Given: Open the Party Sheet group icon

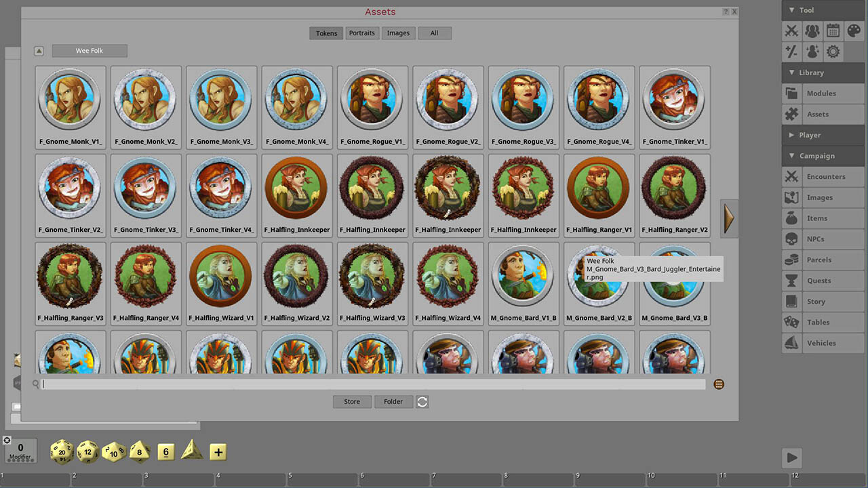Looking at the screenshot, I should pyautogui.click(x=812, y=30).
